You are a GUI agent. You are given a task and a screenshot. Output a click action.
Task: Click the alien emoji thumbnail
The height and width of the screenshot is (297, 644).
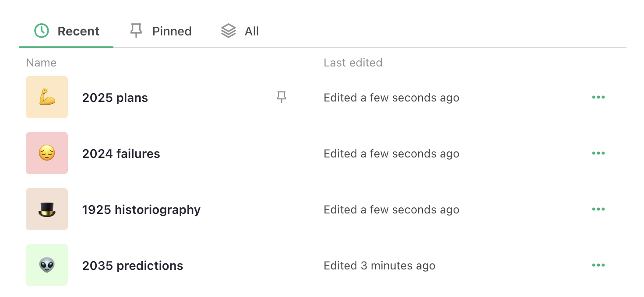[47, 265]
